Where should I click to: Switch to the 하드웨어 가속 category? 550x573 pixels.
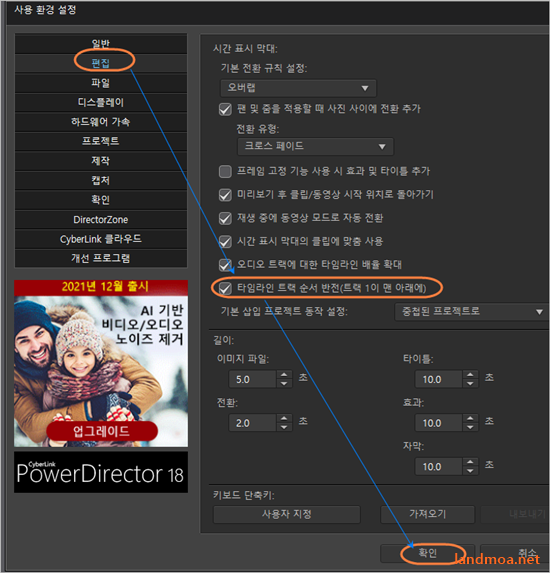point(101,122)
